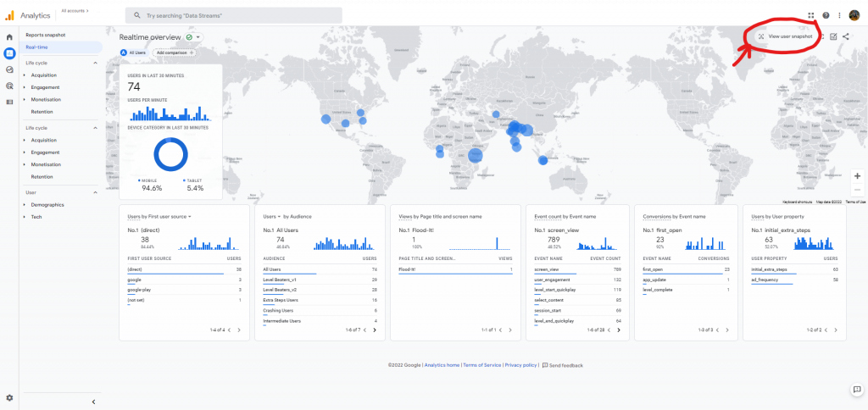868x410 pixels.
Task: Open the Demographics report group
Action: tap(47, 205)
